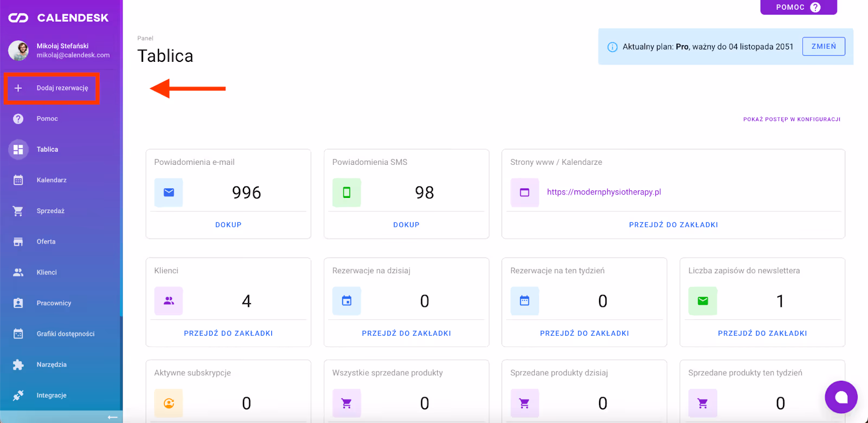Open the Oferta storefront icon
Screen dimensions: 868x423
18,242
